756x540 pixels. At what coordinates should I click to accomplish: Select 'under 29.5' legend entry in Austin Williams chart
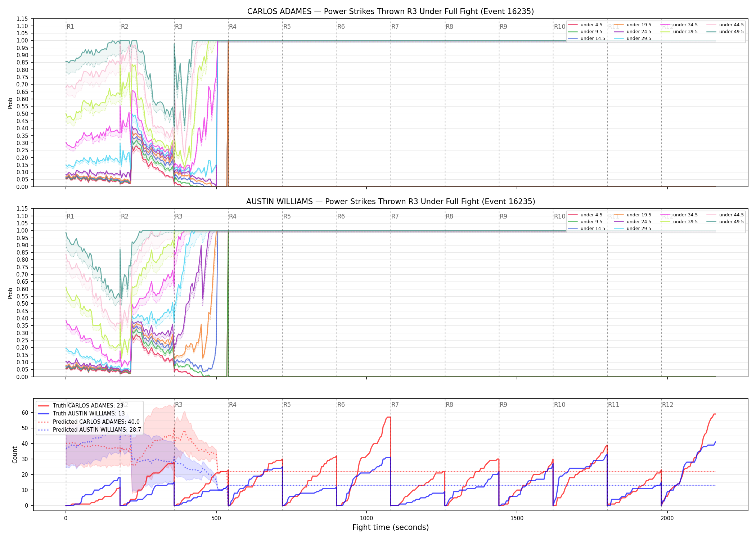(x=633, y=229)
